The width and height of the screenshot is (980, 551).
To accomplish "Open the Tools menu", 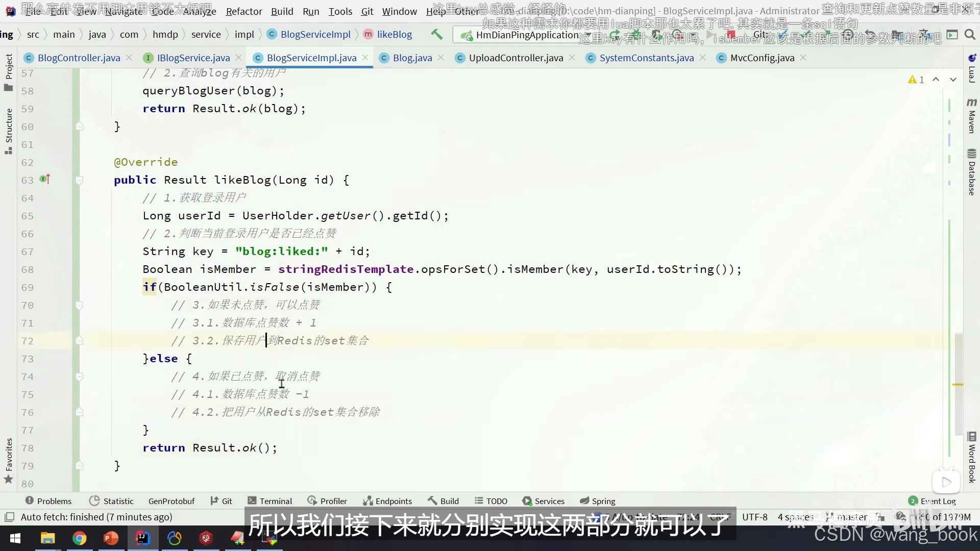I will coord(340,11).
